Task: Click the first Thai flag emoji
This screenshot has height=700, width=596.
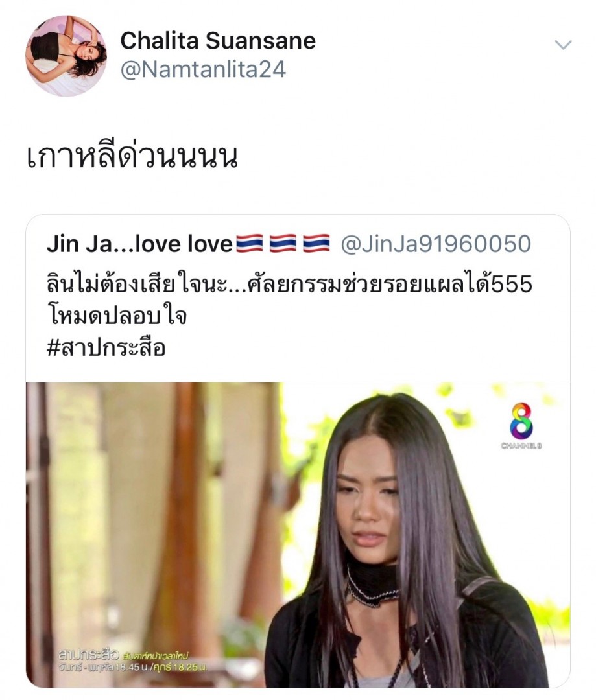Action: tap(249, 244)
